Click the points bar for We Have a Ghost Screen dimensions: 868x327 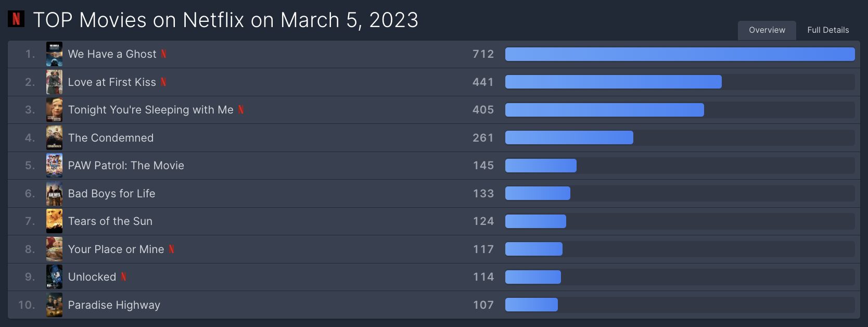[x=680, y=54]
